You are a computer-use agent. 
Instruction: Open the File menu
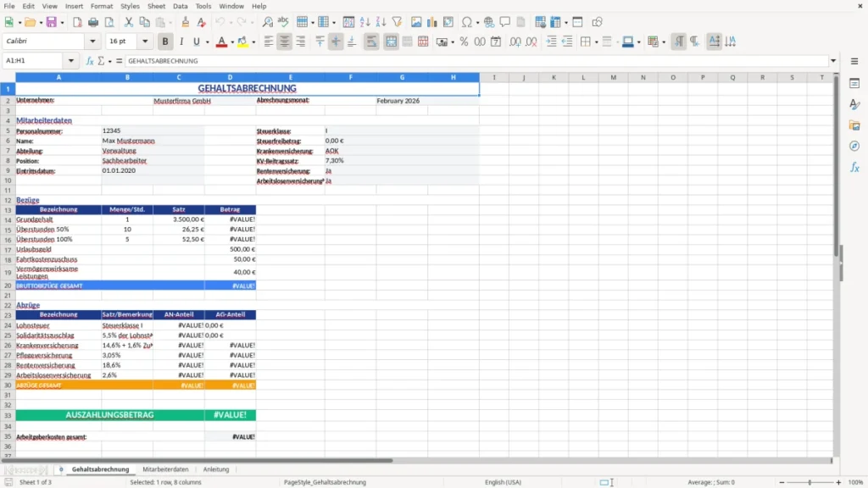[9, 6]
